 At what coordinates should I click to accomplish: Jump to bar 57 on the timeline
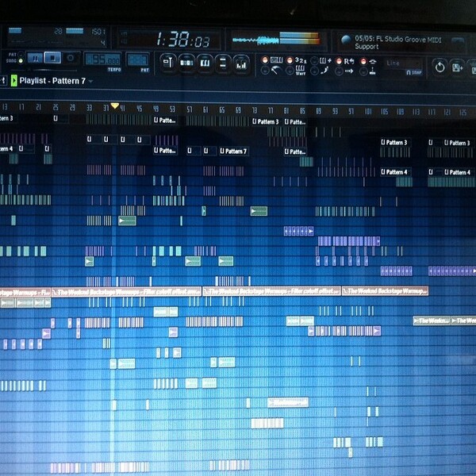190,109
